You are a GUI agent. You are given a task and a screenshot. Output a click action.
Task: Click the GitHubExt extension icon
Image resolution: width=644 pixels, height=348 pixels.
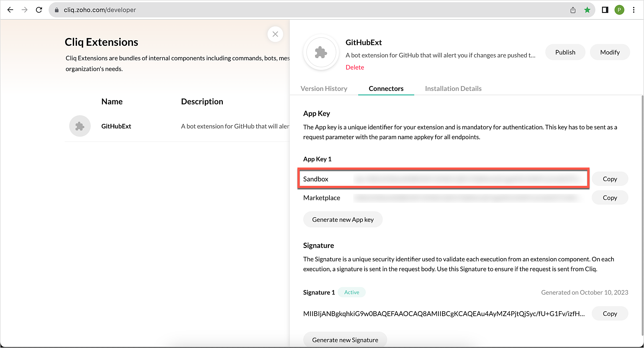click(80, 126)
